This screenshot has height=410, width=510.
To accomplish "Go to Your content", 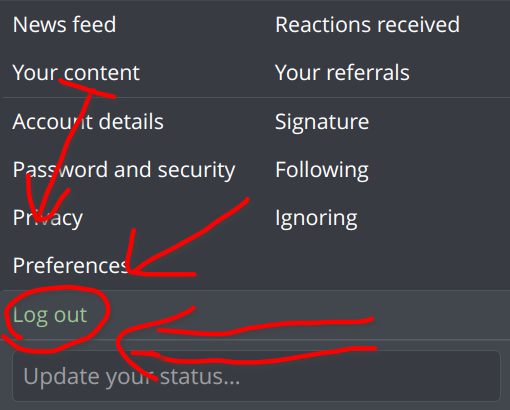I will point(76,73).
